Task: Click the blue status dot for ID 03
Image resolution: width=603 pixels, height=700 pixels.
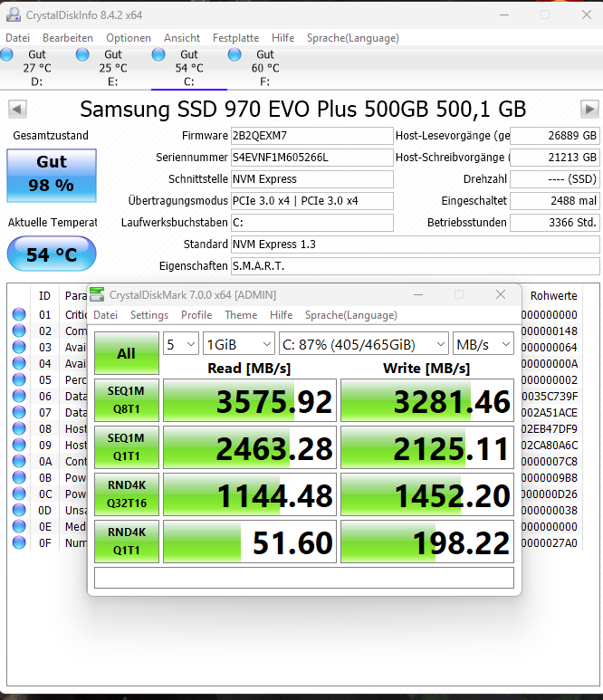Action: click(19, 347)
